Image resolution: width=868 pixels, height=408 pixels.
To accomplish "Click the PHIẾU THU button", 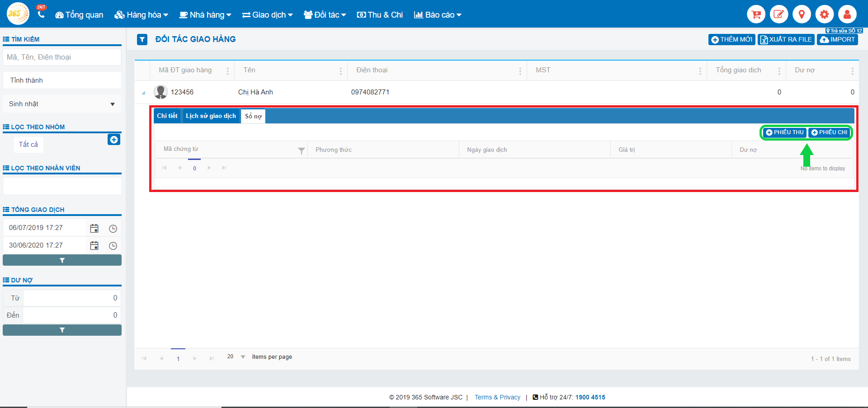I will point(785,132).
